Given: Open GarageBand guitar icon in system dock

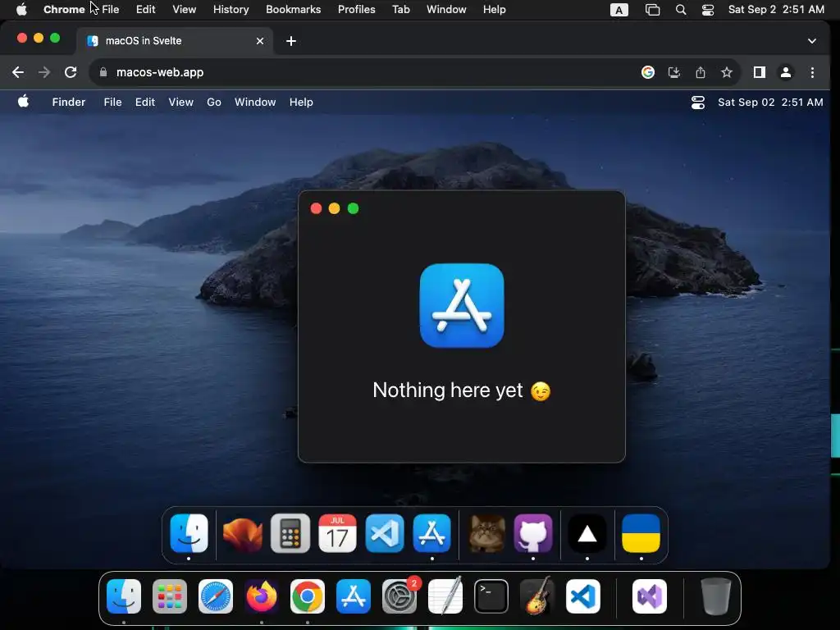Looking at the screenshot, I should (x=537, y=596).
